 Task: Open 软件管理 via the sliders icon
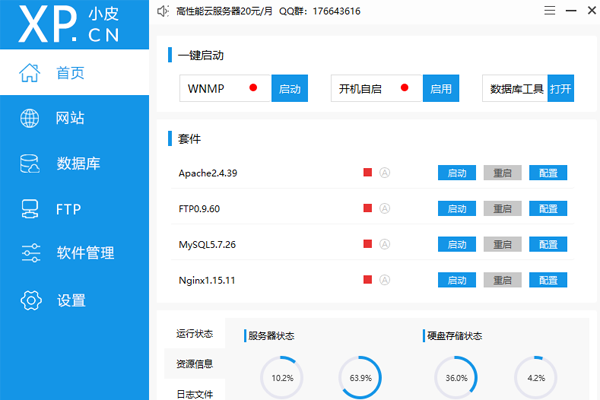click(30, 253)
